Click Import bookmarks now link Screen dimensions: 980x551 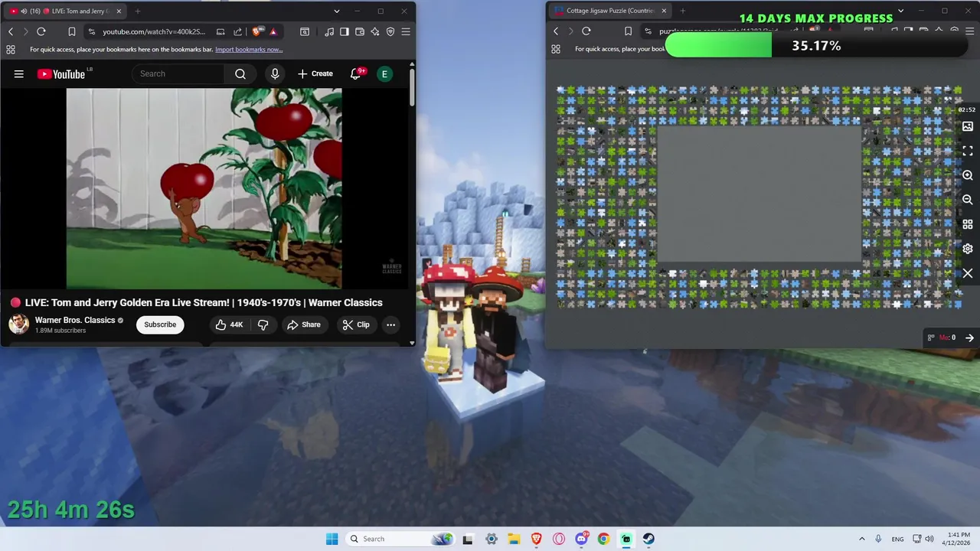[249, 49]
